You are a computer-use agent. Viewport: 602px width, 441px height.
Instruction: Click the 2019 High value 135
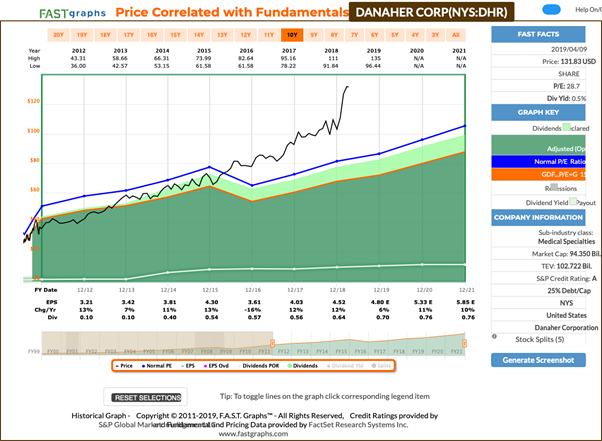375,58
